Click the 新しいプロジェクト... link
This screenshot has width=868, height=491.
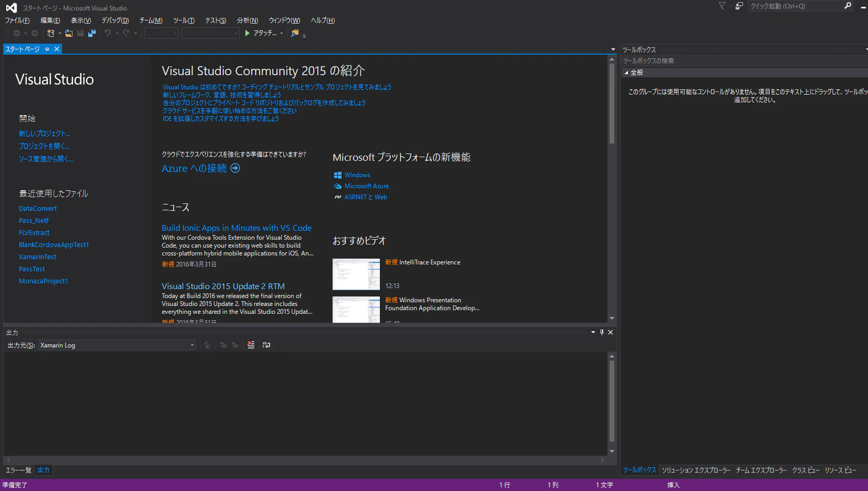tap(45, 134)
